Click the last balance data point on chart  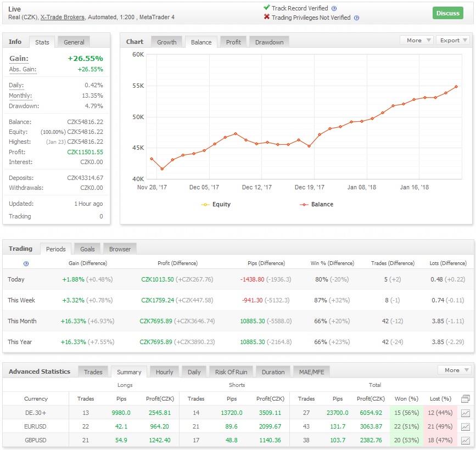(x=456, y=86)
